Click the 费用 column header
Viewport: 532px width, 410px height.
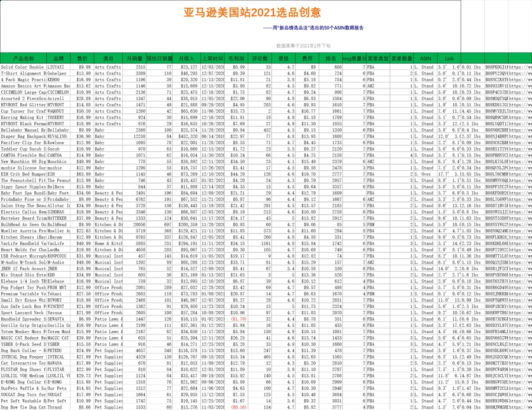pos(307,58)
